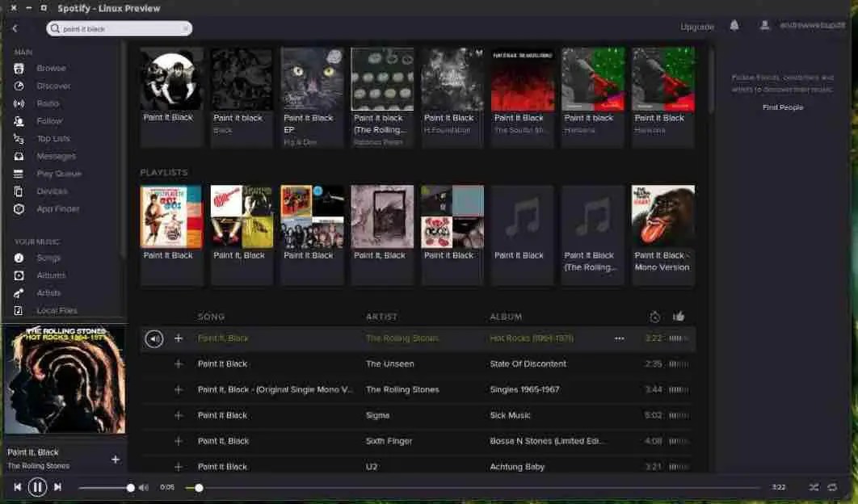858x504 pixels.
Task: Click the Albums icon under Your Music
Action: [19, 275]
